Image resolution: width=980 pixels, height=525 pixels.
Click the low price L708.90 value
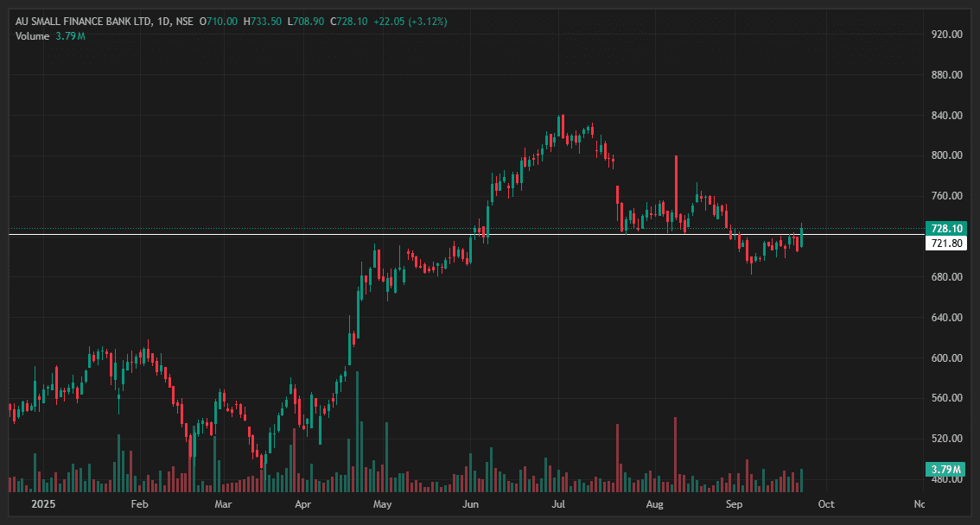(x=306, y=22)
